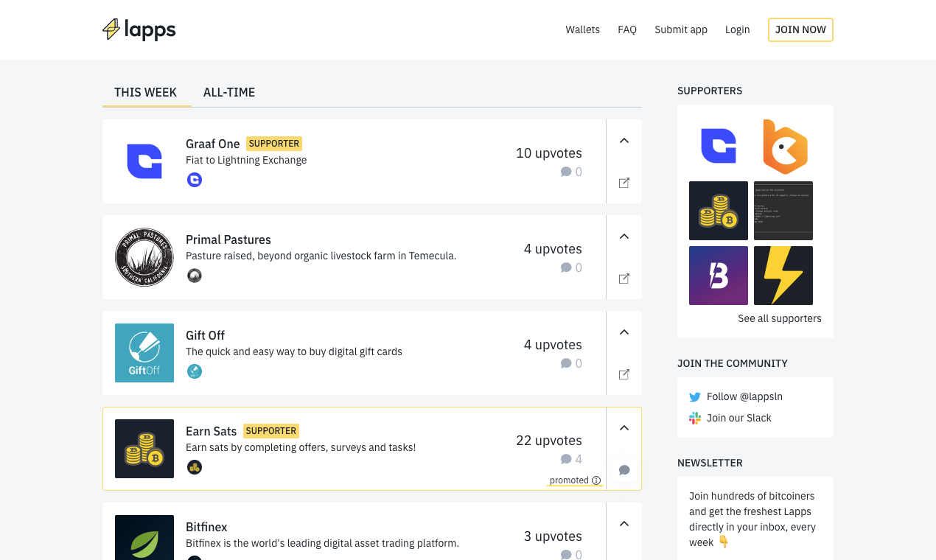Click coin stack logo in Supporters panel
This screenshot has height=560, width=936.
pos(719,211)
